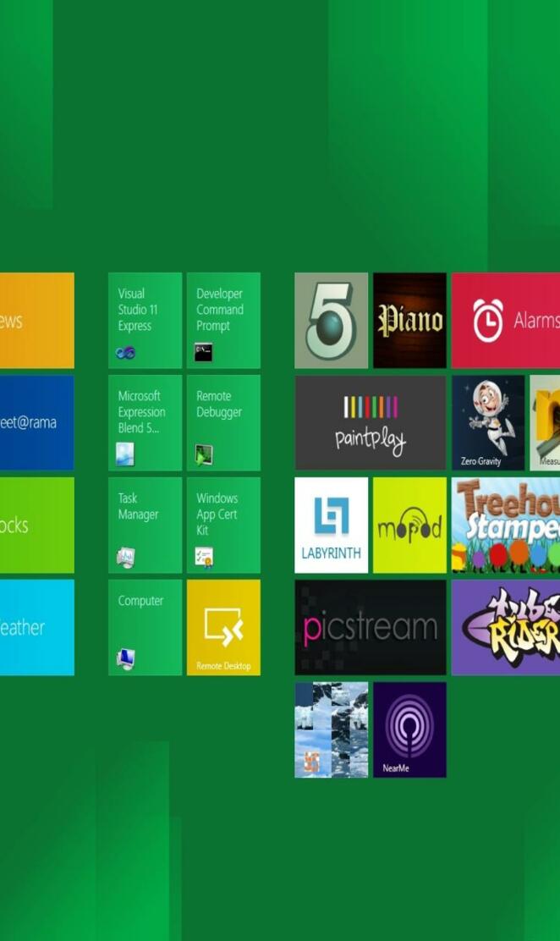Open the yellow Remote Desktop tile
Image resolution: width=560 pixels, height=941 pixels.
(223, 627)
